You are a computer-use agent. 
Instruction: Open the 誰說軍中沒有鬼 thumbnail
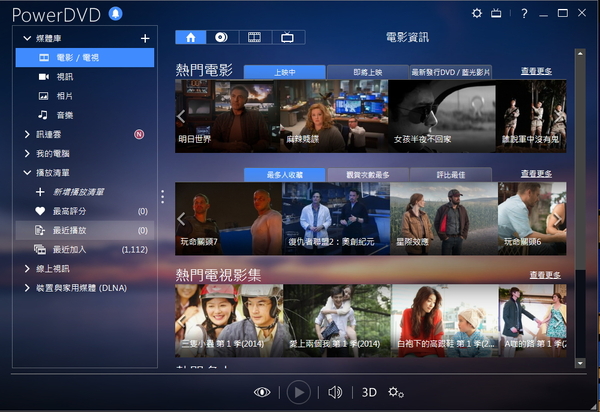click(531, 116)
